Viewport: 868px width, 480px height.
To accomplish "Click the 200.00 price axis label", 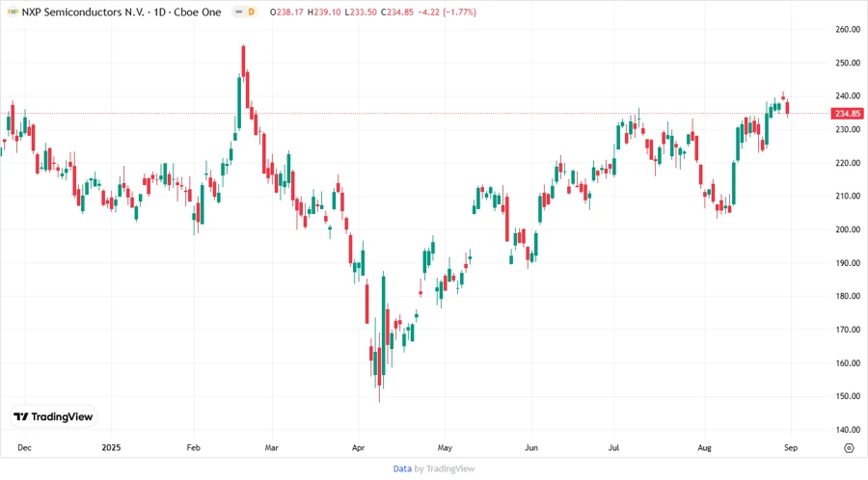I will point(848,229).
